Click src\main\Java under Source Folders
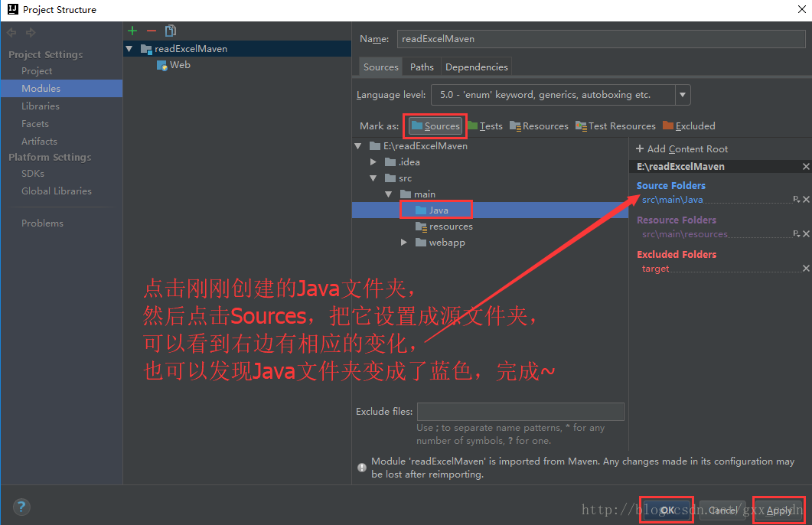 pyautogui.click(x=672, y=200)
